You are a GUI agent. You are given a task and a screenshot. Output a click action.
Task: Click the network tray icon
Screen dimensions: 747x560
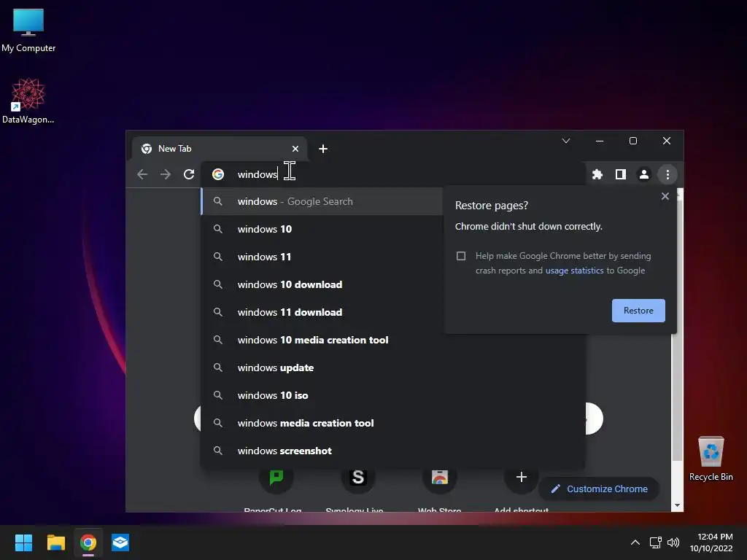point(656,542)
